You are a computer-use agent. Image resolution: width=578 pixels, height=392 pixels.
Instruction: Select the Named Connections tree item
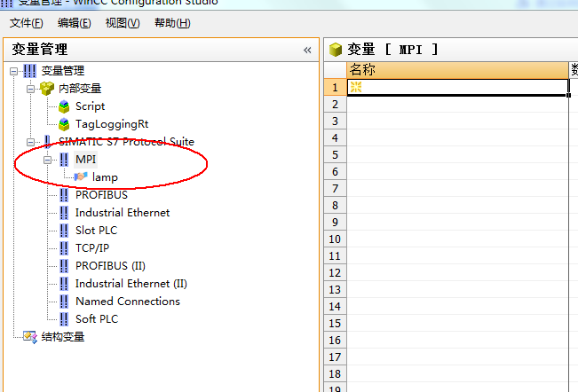coord(127,302)
